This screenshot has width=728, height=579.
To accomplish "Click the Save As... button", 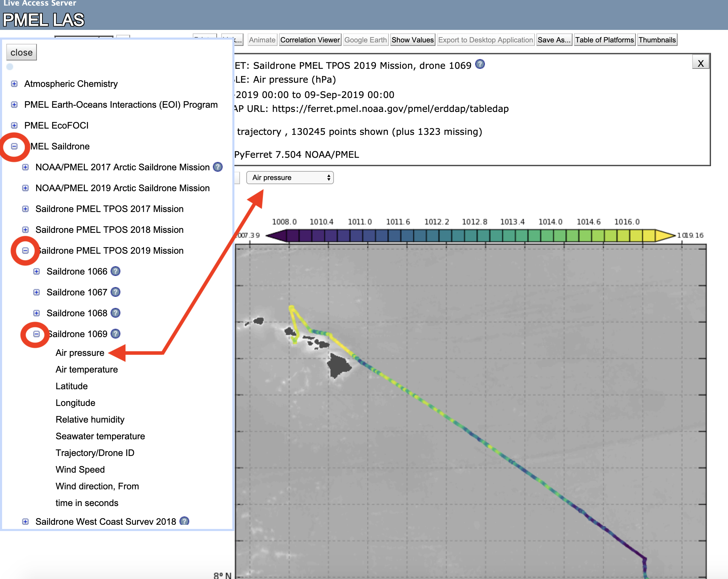I will click(x=554, y=40).
